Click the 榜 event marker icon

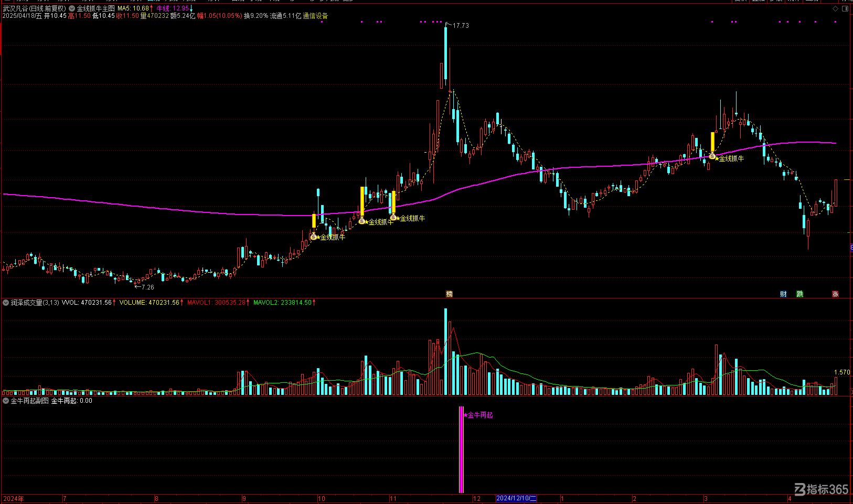(x=449, y=294)
